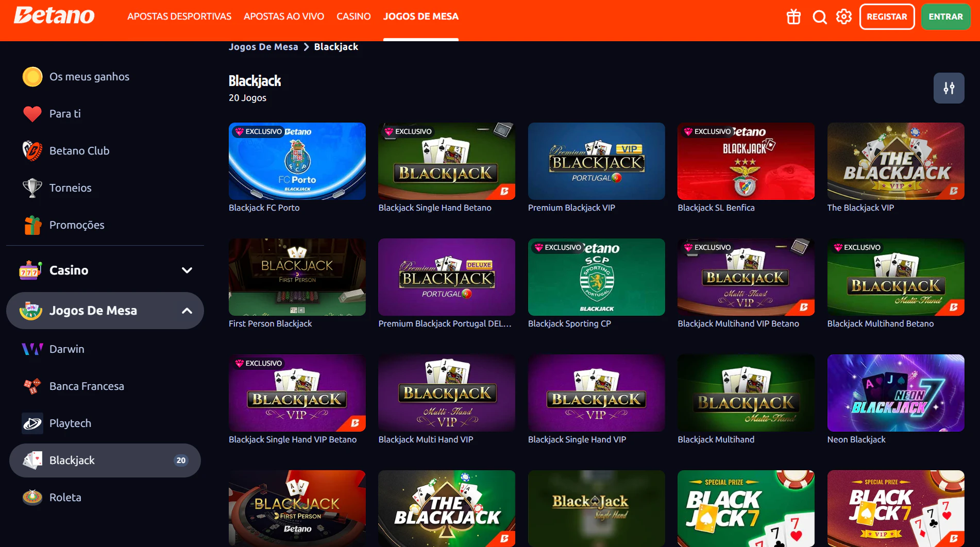Launch Neon Blackjack game thumbnail
The height and width of the screenshot is (547, 980).
[896, 393]
